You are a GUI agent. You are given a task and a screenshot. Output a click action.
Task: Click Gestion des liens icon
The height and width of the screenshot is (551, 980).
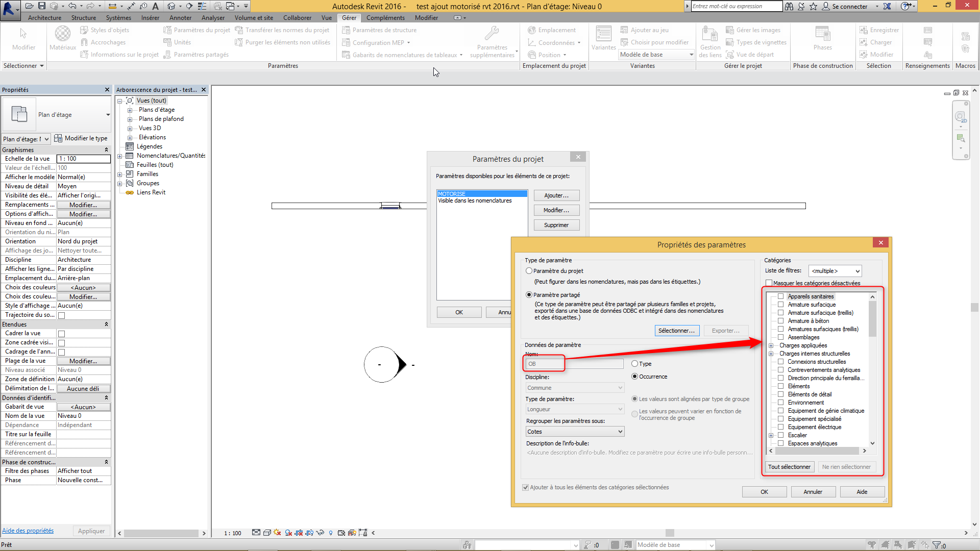click(x=709, y=34)
